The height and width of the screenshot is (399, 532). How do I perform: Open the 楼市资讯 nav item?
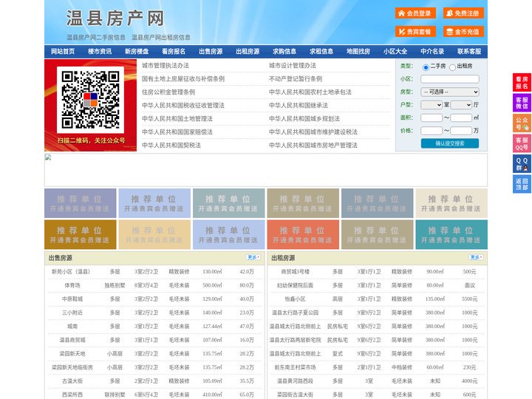pyautogui.click(x=100, y=52)
